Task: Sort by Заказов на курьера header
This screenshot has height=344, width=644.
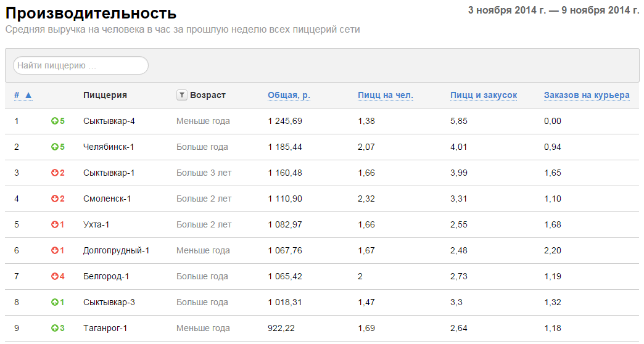Action: [587, 95]
